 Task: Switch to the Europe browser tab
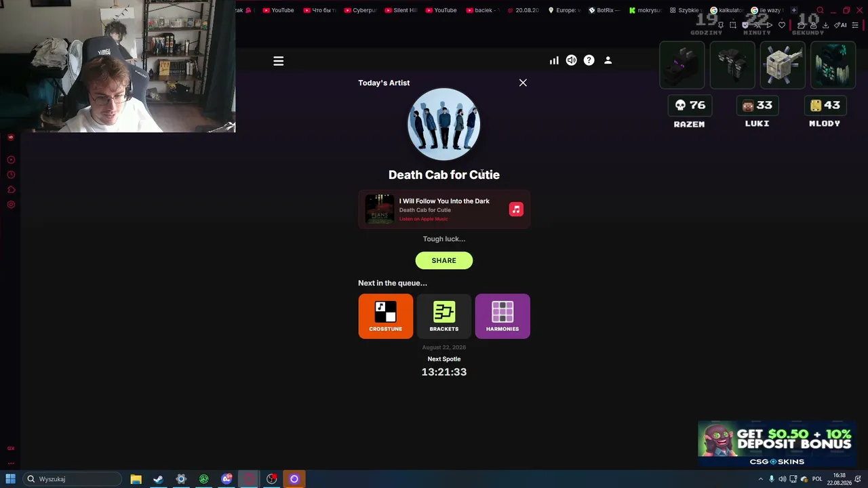(x=564, y=10)
